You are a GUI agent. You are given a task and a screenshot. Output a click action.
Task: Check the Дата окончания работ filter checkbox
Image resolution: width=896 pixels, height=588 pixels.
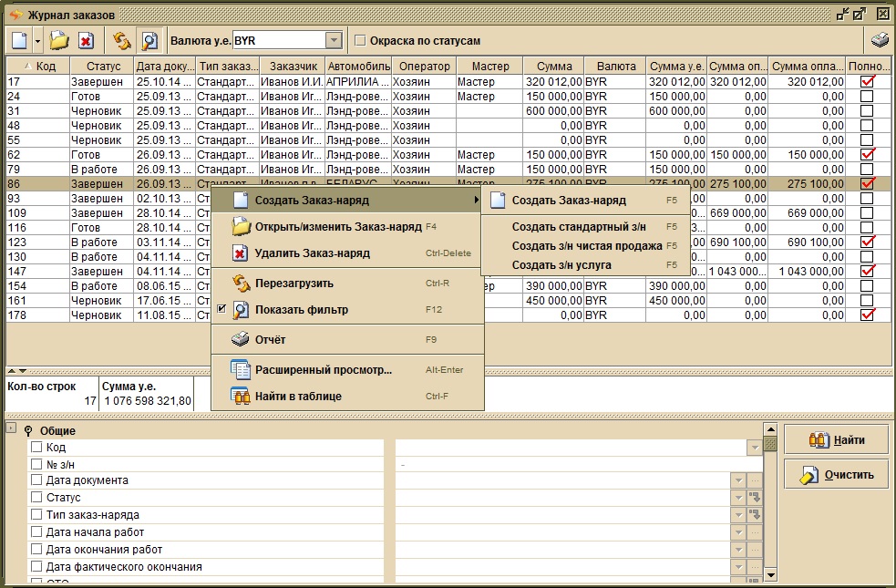click(x=36, y=549)
